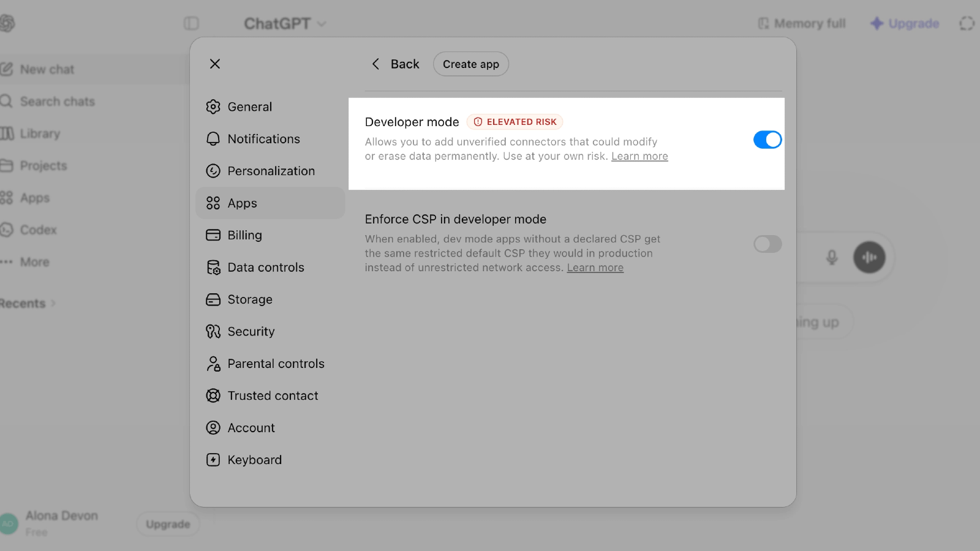Viewport: 980px width, 551px height.
Task: Click the Alona Devon account name
Action: coord(62,515)
